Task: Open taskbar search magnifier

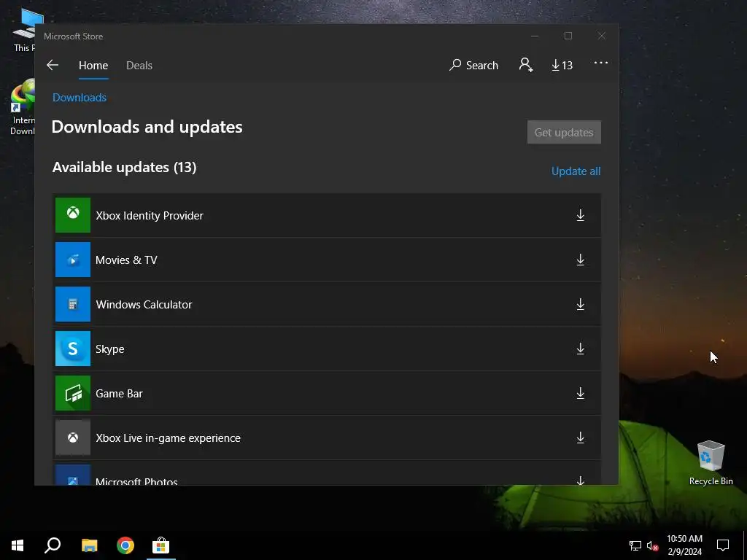Action: point(53,545)
